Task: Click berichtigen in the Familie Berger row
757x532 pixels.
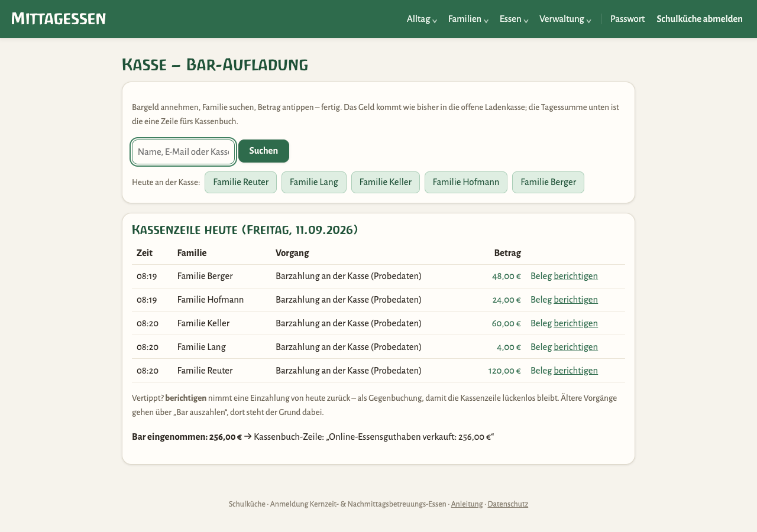Action: [x=576, y=276]
